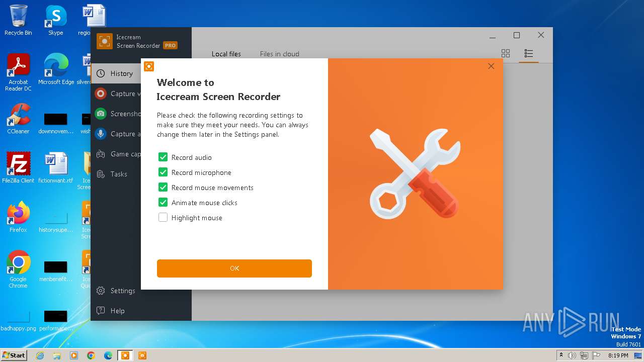Open the Recycle Bin desktop icon
The image size is (644, 362).
point(18,20)
